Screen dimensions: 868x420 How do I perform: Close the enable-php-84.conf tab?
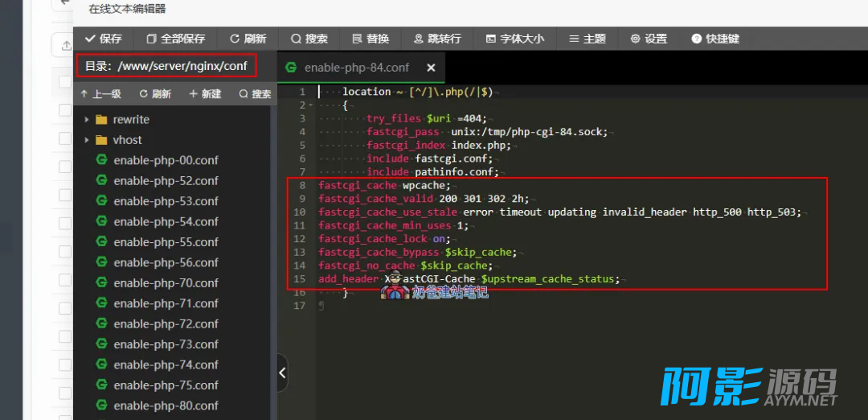(x=431, y=68)
